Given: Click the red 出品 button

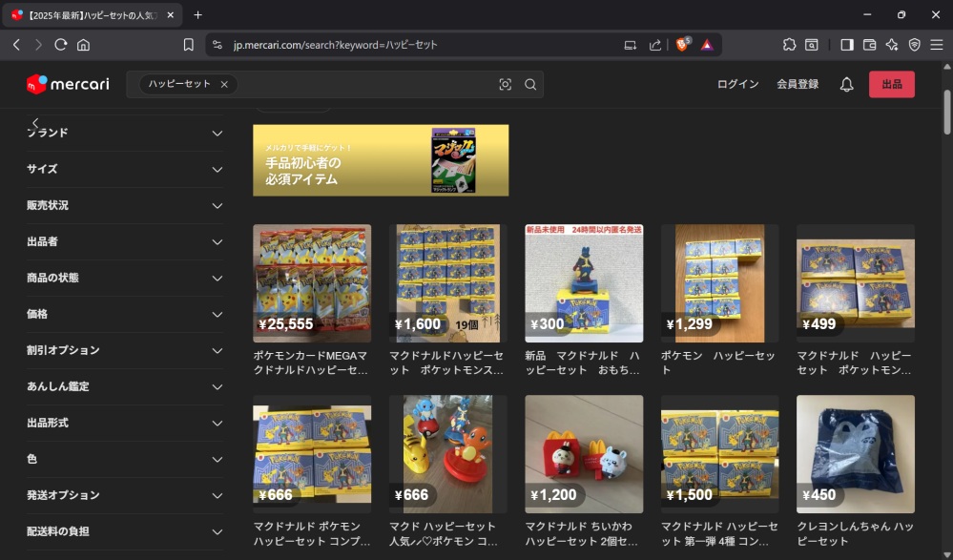Looking at the screenshot, I should pos(892,85).
